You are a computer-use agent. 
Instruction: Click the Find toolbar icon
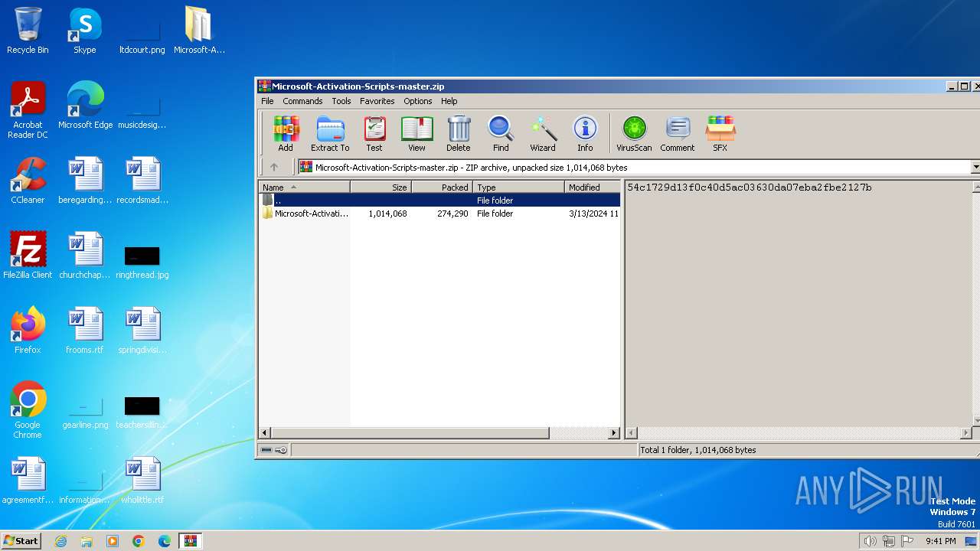click(501, 133)
